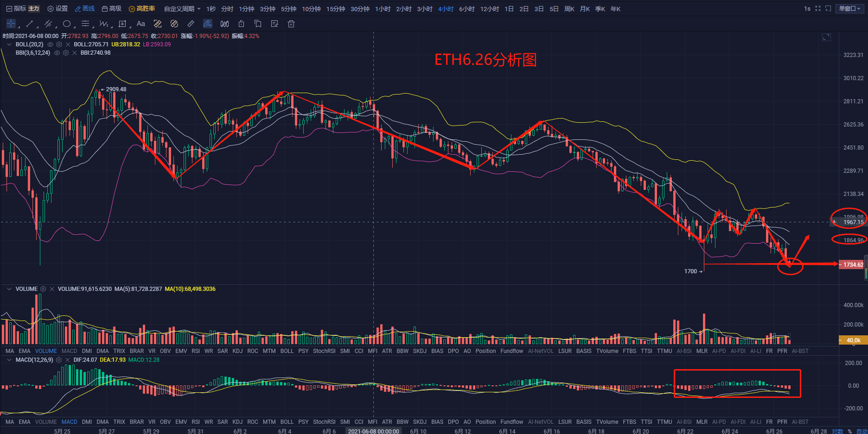Open the edit drawings icon

click(x=274, y=24)
